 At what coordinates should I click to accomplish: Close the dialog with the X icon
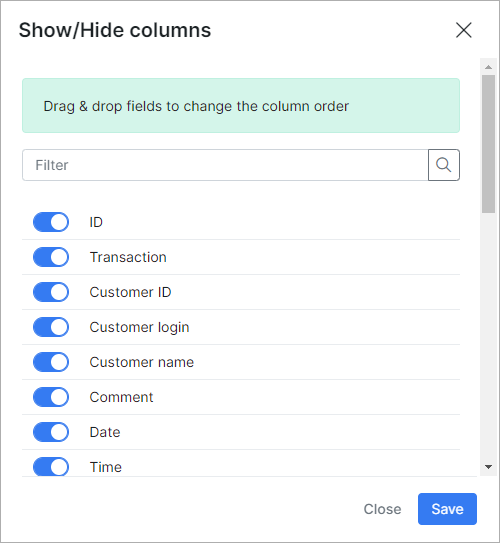pyautogui.click(x=464, y=30)
